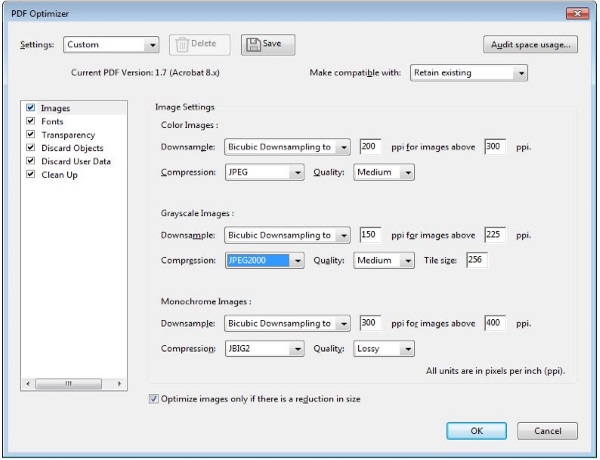Expand the Make compatible with dropdown
Image resolution: width=600 pixels, height=460 pixels.
coord(469,73)
